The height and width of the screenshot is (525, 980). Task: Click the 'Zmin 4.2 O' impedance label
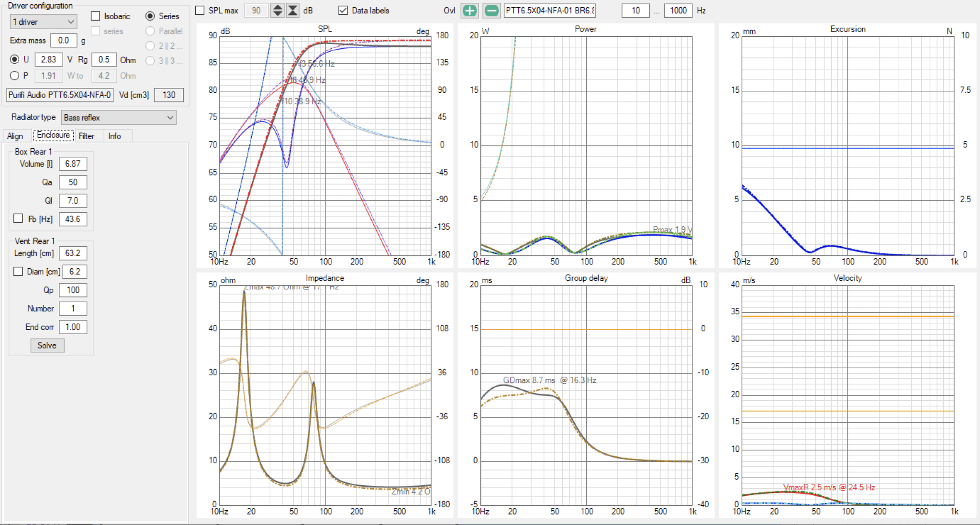[411, 492]
